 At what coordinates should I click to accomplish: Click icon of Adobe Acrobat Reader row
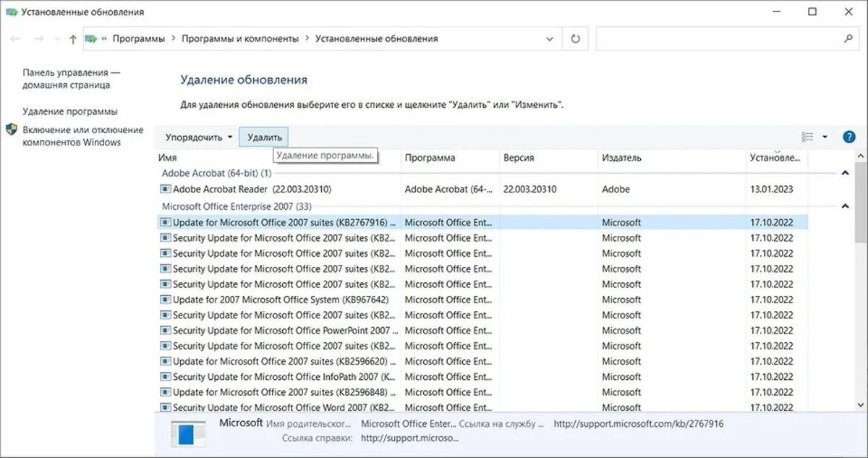coord(165,190)
